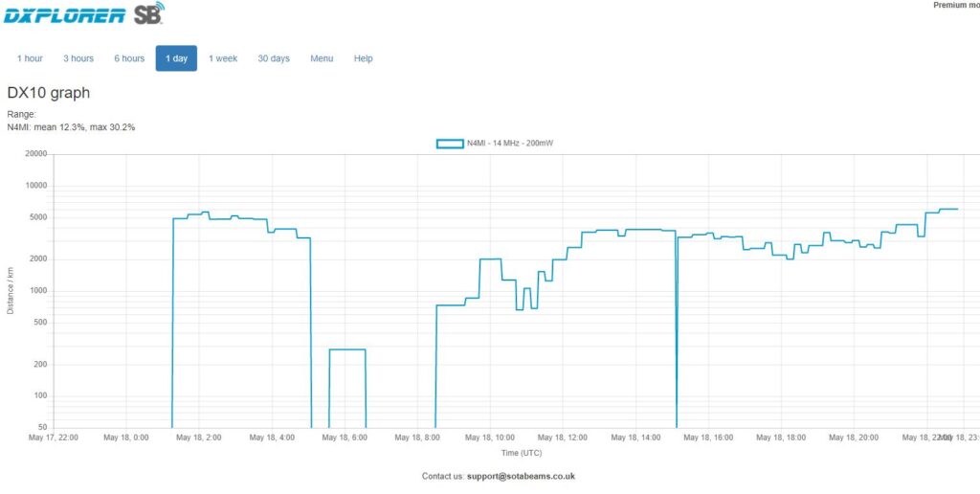Click the SB SOTAbeams logo icon
Viewport: 980px width, 494px height.
[148, 13]
